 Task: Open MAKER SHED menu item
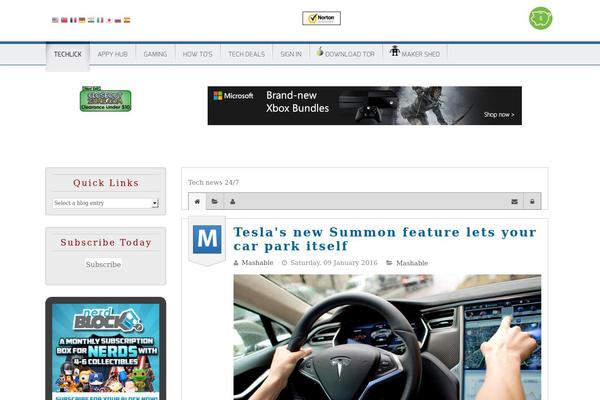(x=415, y=54)
